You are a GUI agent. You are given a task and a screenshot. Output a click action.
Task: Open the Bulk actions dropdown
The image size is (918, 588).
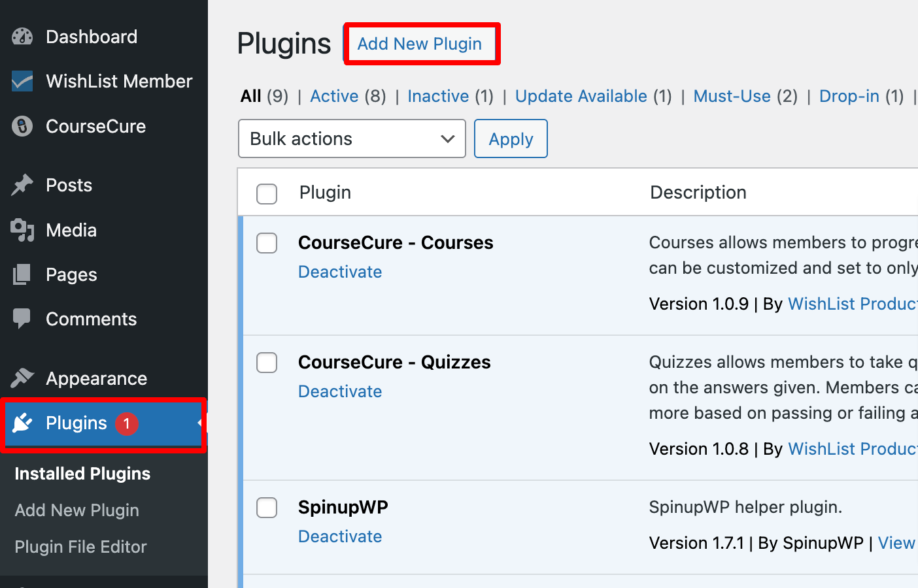coord(352,139)
